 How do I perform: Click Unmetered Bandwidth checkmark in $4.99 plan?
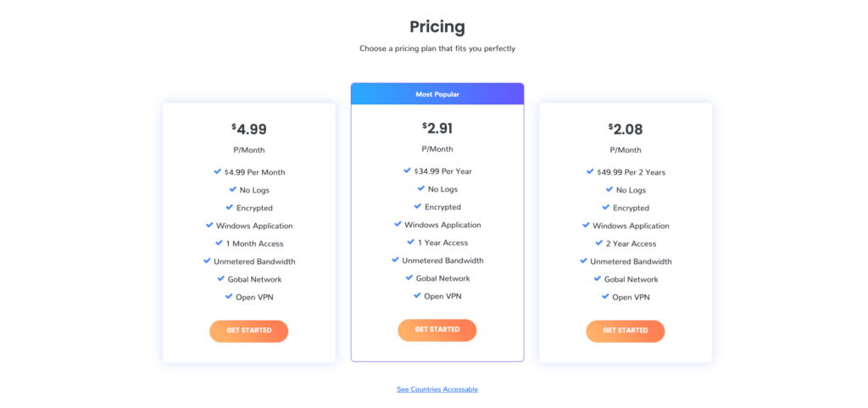coord(207,260)
